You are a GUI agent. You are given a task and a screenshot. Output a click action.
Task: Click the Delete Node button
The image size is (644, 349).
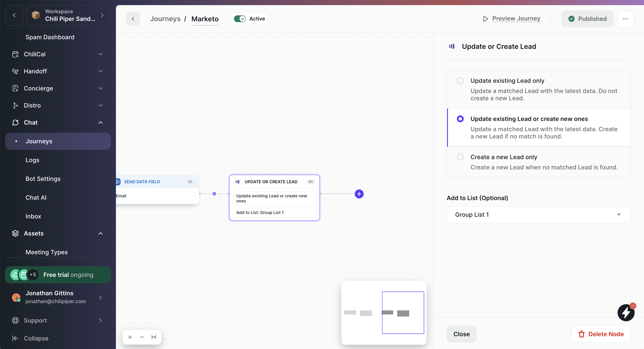click(x=601, y=334)
